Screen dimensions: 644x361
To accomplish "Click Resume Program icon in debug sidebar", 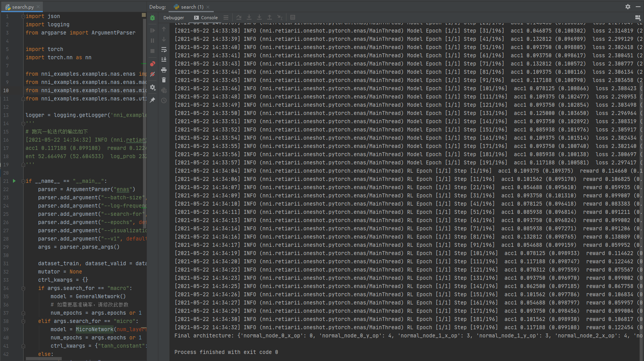I will (x=152, y=30).
